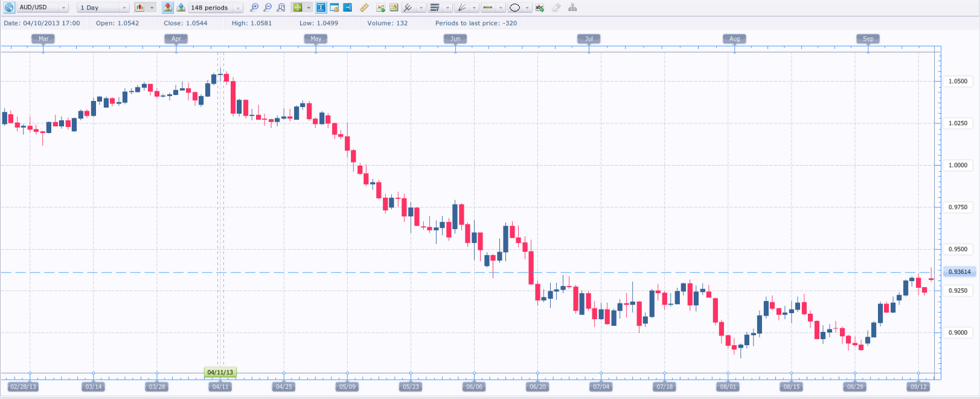Click the 04/11/13 green crosshair date label
Image resolution: width=980 pixels, height=399 pixels.
click(x=220, y=372)
